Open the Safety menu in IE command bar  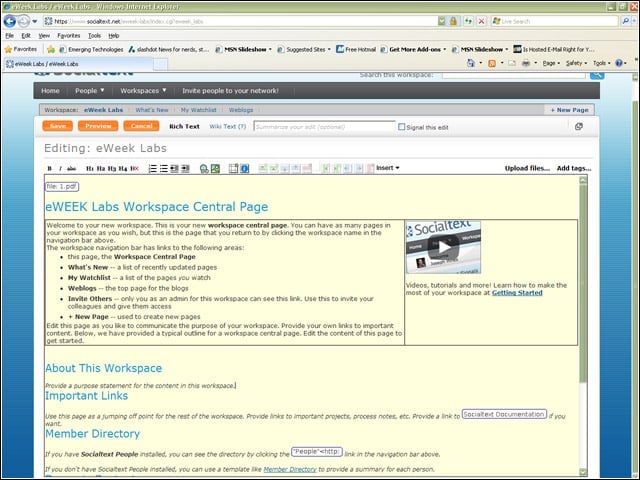(576, 63)
